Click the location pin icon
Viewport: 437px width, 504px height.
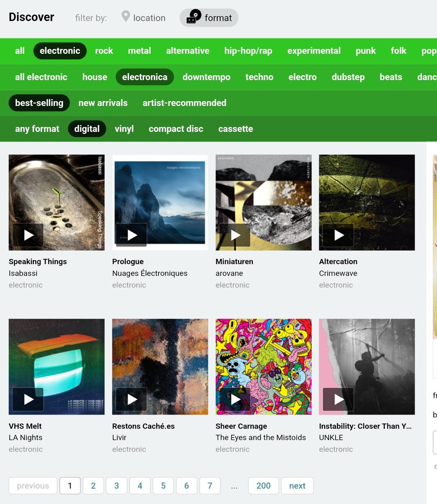click(125, 17)
